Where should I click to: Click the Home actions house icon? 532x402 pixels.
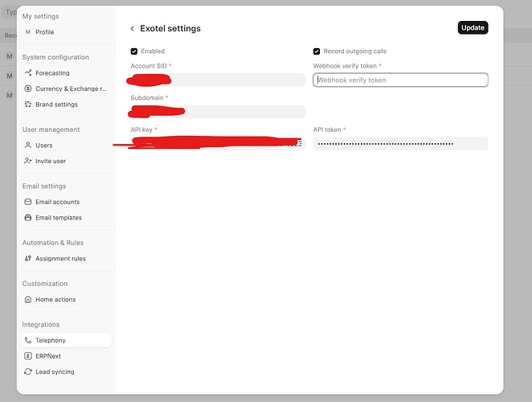(x=28, y=299)
